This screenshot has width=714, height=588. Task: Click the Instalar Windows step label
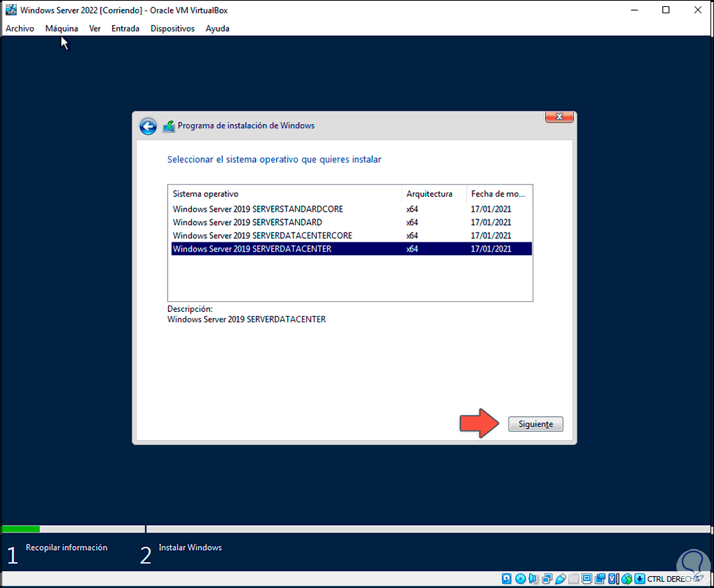[x=191, y=547]
